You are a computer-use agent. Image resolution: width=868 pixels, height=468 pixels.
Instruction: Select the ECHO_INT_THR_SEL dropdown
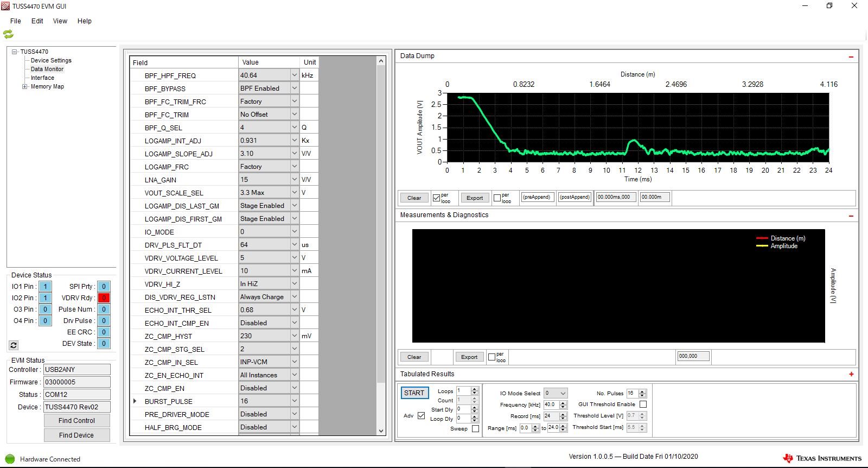tap(269, 310)
